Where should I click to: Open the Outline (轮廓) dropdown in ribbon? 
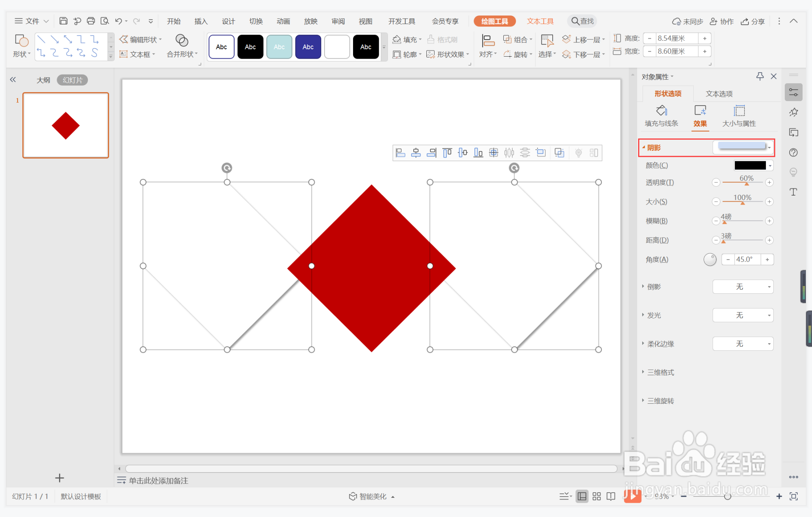[x=407, y=54]
